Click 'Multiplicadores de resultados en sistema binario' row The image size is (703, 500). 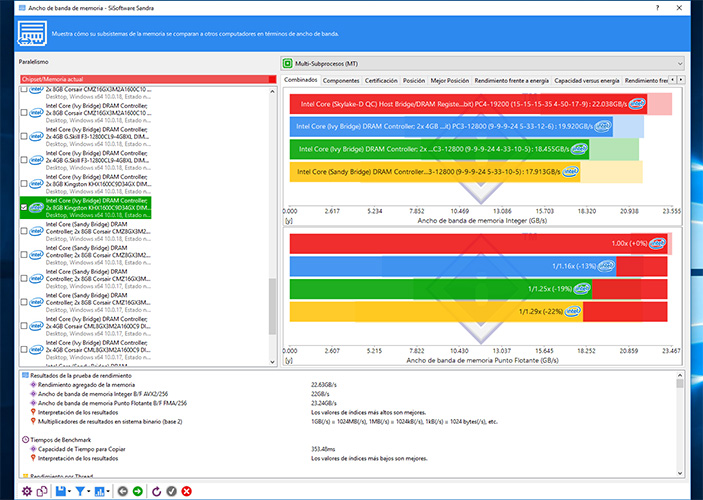(x=110, y=422)
